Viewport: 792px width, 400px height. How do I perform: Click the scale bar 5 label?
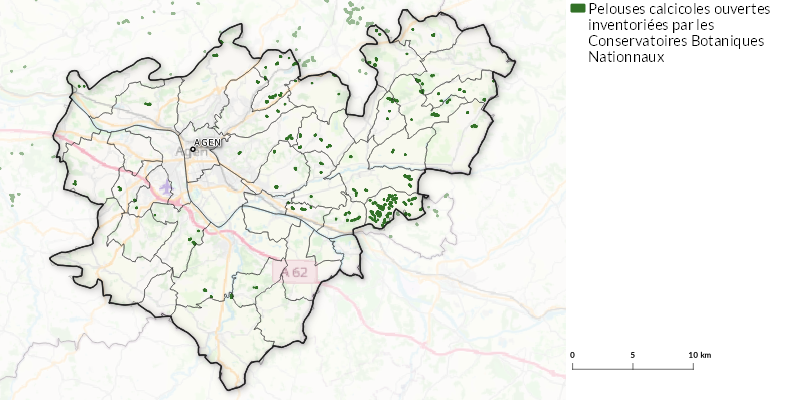632,355
